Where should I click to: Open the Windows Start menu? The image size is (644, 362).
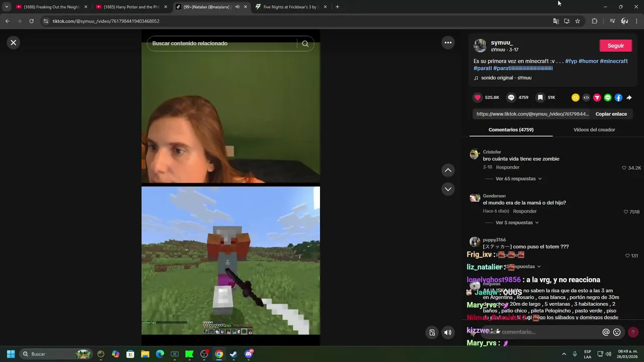tap(11, 354)
